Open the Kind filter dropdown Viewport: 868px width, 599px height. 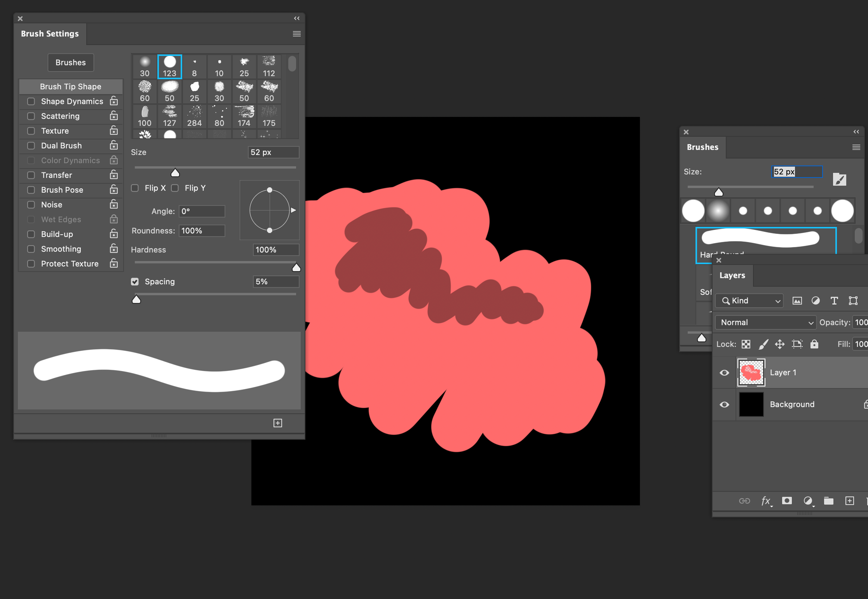pos(749,301)
